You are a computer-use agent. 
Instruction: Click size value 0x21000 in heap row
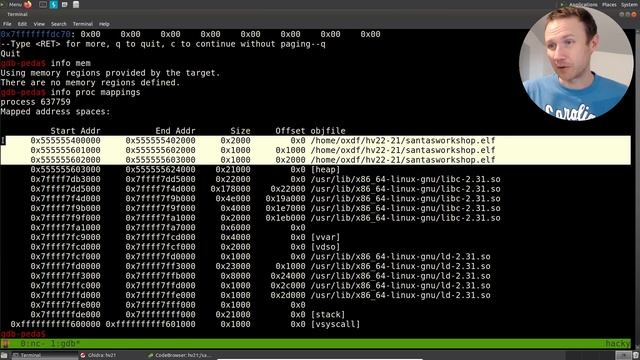[x=233, y=170]
